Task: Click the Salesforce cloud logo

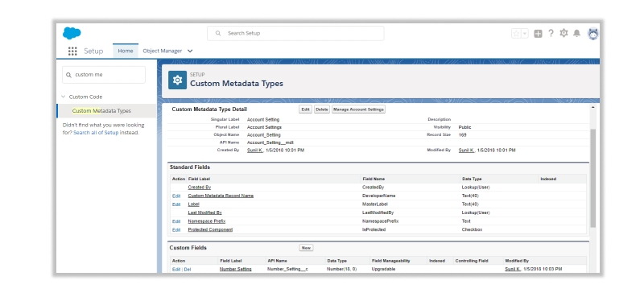Action: click(x=72, y=33)
